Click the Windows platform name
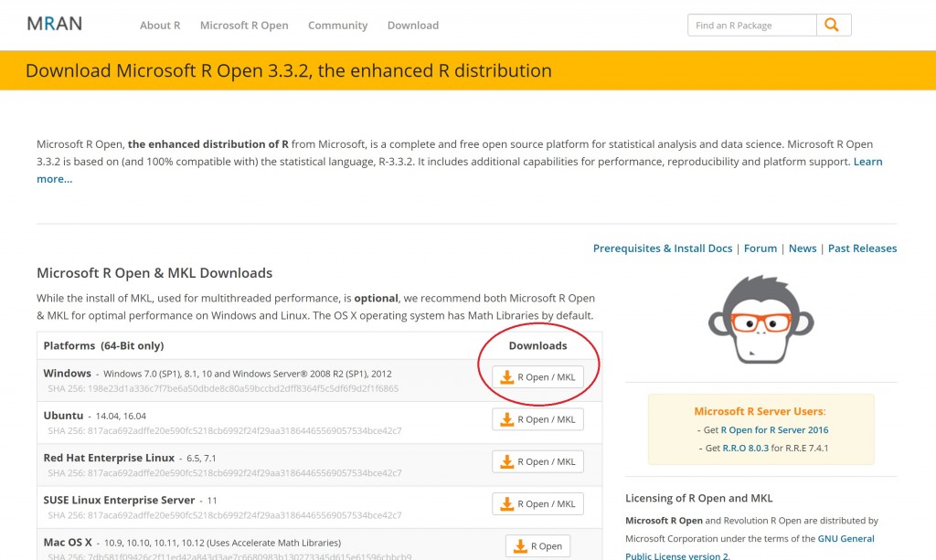The image size is (936, 560). (x=68, y=373)
